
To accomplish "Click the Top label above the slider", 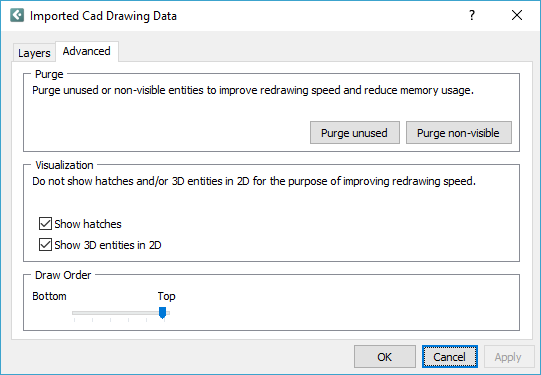I will 167,296.
